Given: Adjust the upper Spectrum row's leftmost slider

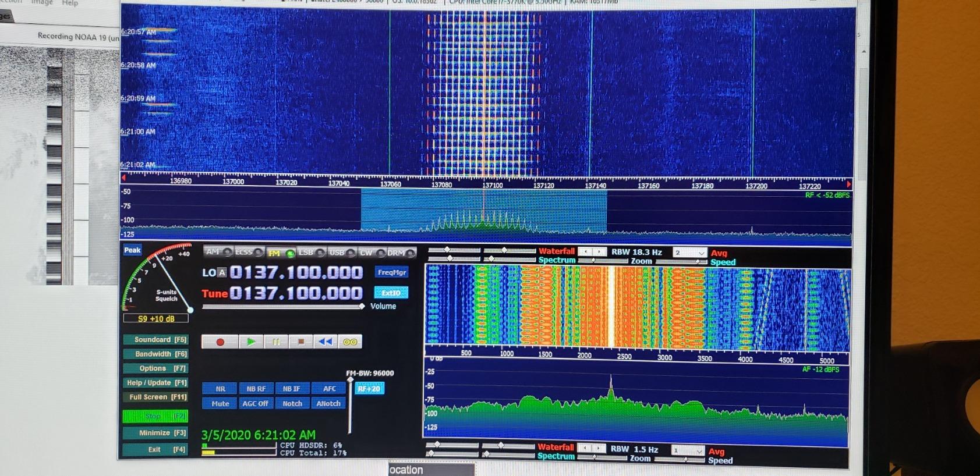Looking at the screenshot, I should 454,258.
